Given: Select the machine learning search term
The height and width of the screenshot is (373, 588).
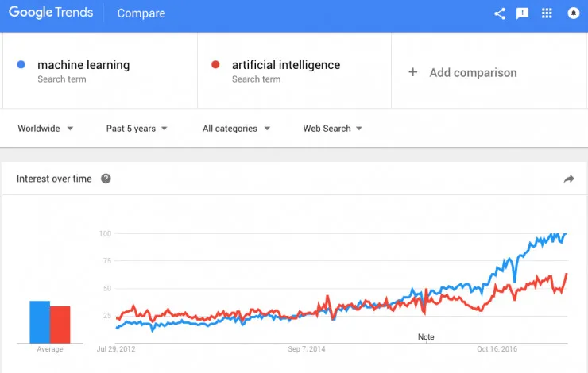Looking at the screenshot, I should pos(83,65).
